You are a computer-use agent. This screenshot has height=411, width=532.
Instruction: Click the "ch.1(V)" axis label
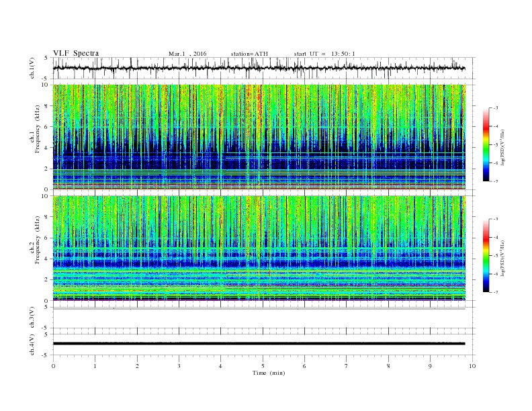[32, 68]
